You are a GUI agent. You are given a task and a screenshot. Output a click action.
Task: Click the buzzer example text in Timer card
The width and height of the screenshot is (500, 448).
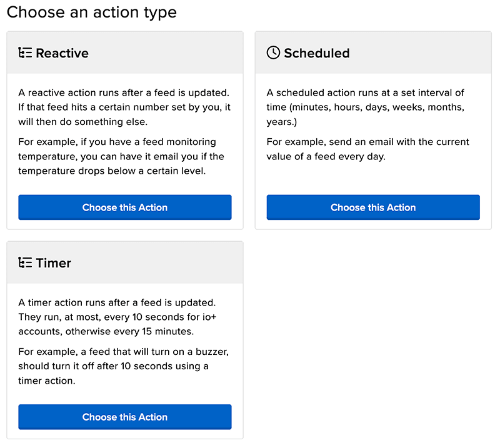(x=123, y=366)
